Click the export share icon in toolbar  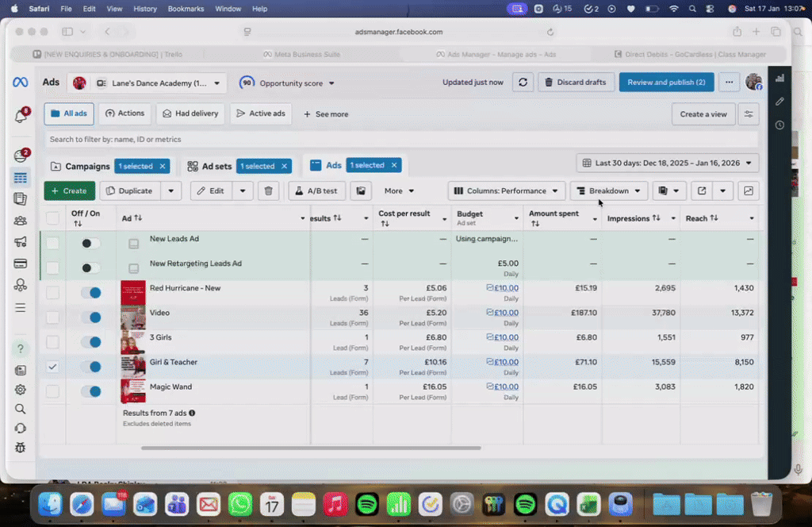pyautogui.click(x=702, y=190)
